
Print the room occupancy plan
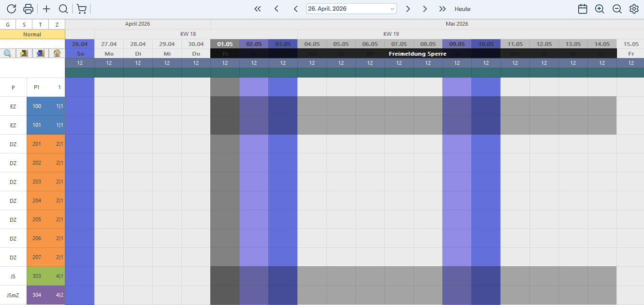point(29,9)
